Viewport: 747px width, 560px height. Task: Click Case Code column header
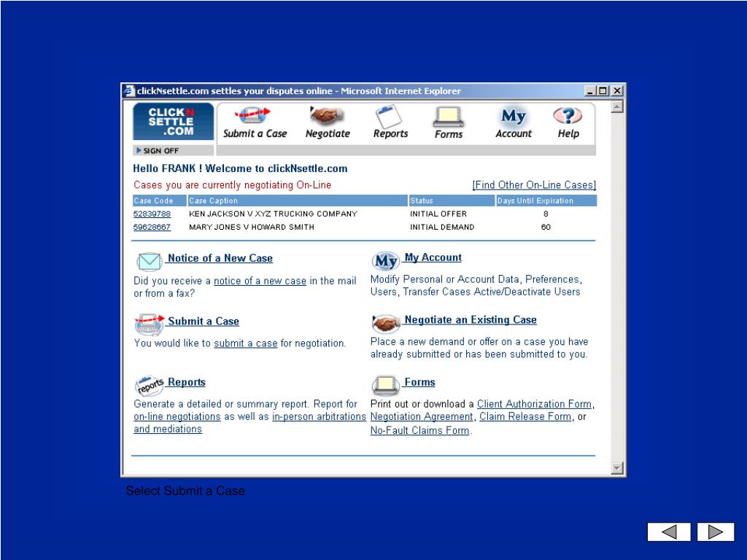(159, 201)
